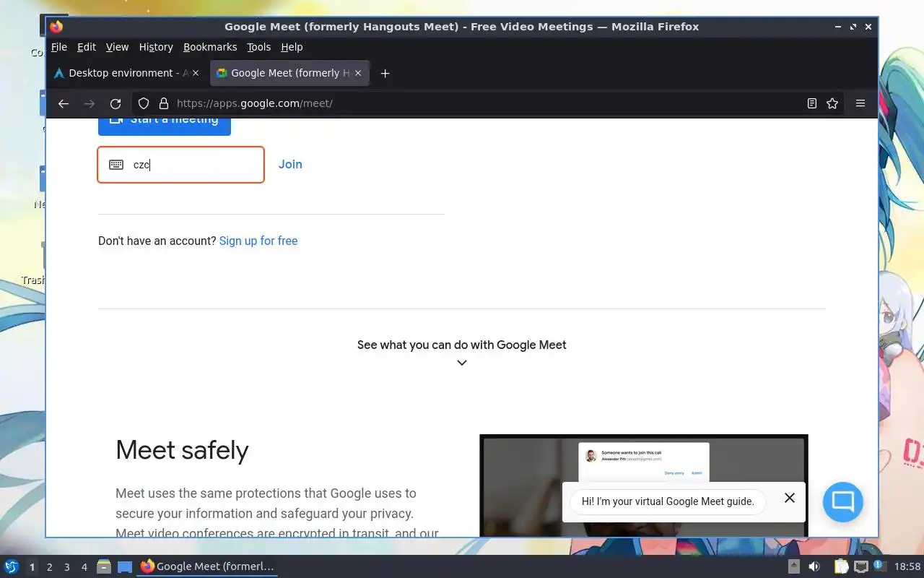Image resolution: width=924 pixels, height=578 pixels.
Task: Click the Firefox logo in the title bar
Action: coord(57,27)
